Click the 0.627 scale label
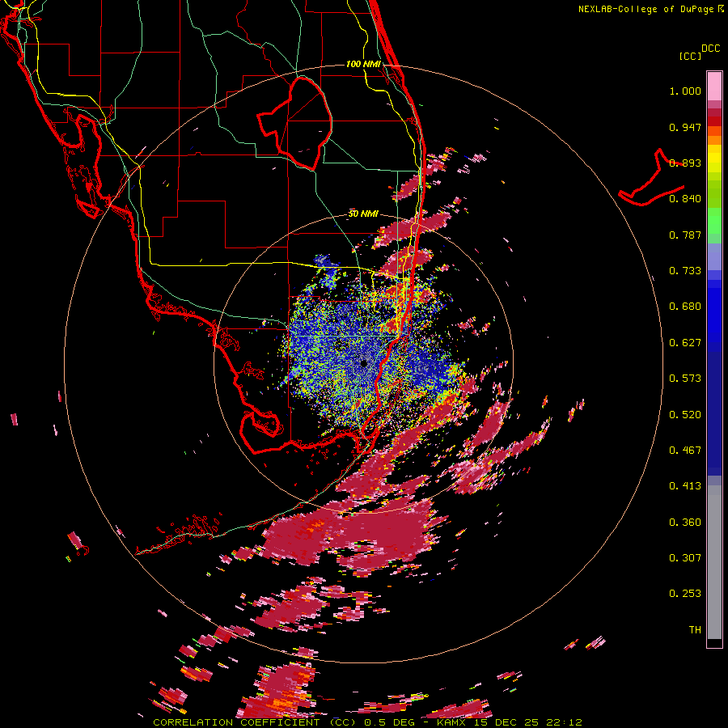Screen dimensions: 728x728 685,343
